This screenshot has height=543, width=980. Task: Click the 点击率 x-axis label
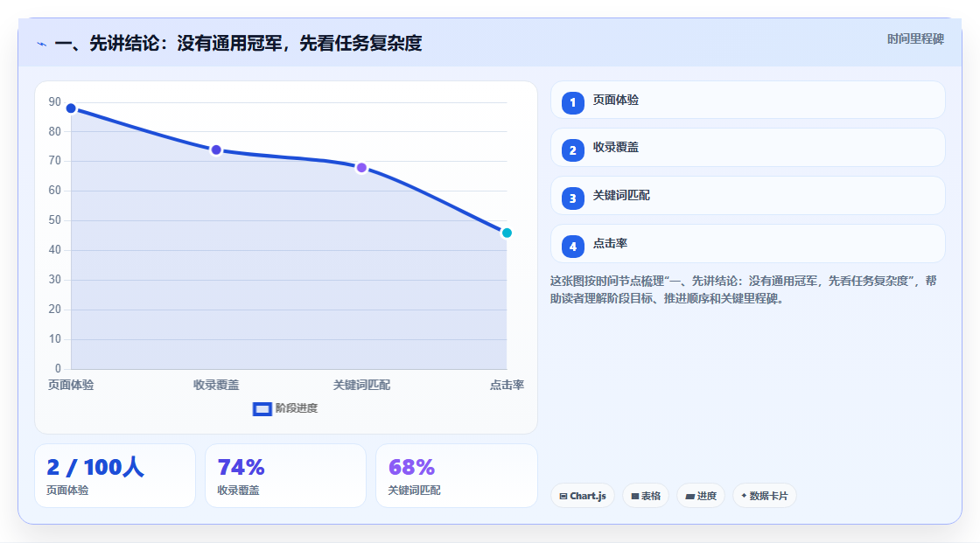(x=507, y=385)
